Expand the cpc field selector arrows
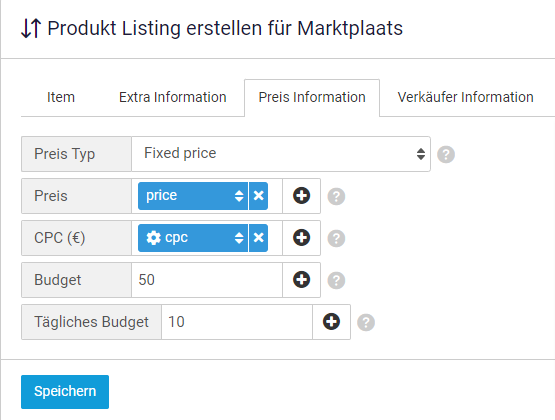 coord(239,238)
